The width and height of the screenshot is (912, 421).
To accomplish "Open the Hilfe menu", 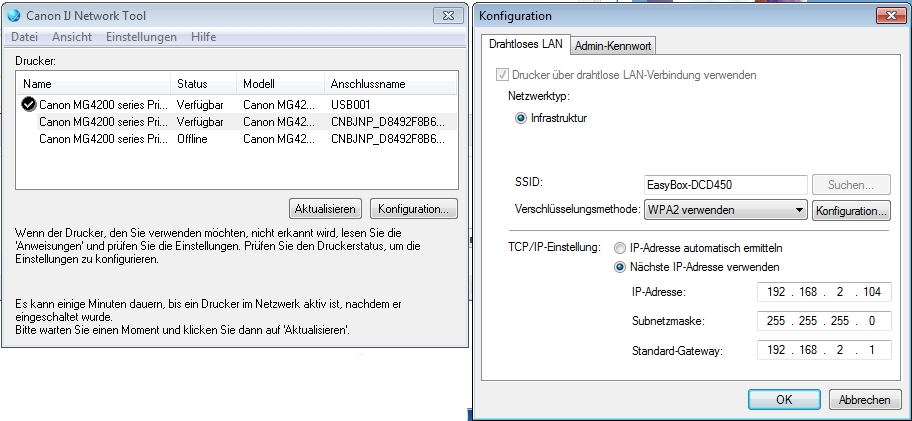I will coord(204,37).
